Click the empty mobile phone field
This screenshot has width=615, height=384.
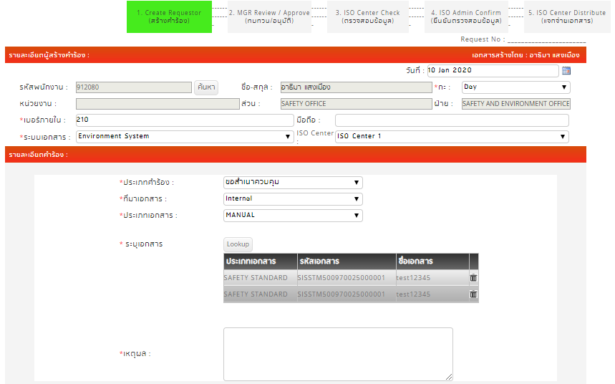click(x=452, y=120)
